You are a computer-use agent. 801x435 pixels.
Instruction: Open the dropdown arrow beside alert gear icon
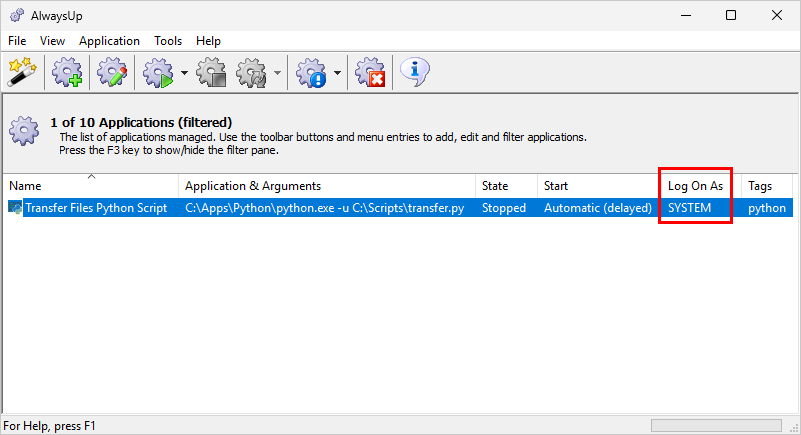pyautogui.click(x=337, y=73)
